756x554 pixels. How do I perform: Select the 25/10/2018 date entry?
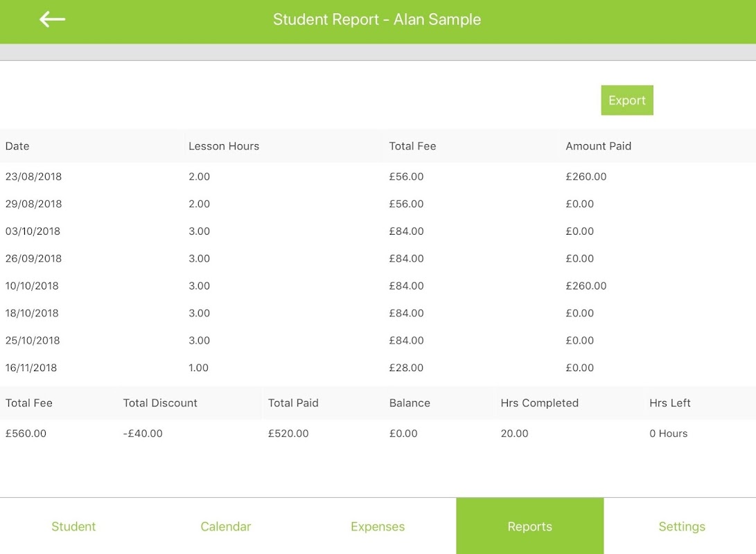(33, 341)
